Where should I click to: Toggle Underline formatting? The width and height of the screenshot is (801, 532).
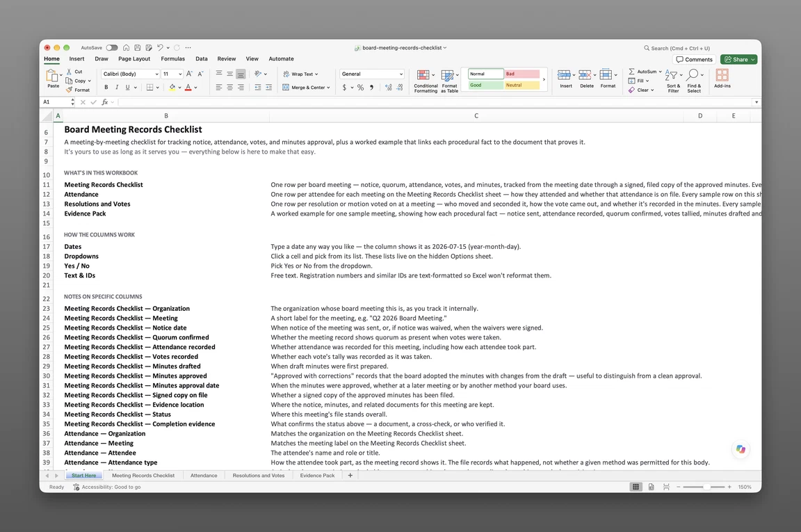pos(127,88)
